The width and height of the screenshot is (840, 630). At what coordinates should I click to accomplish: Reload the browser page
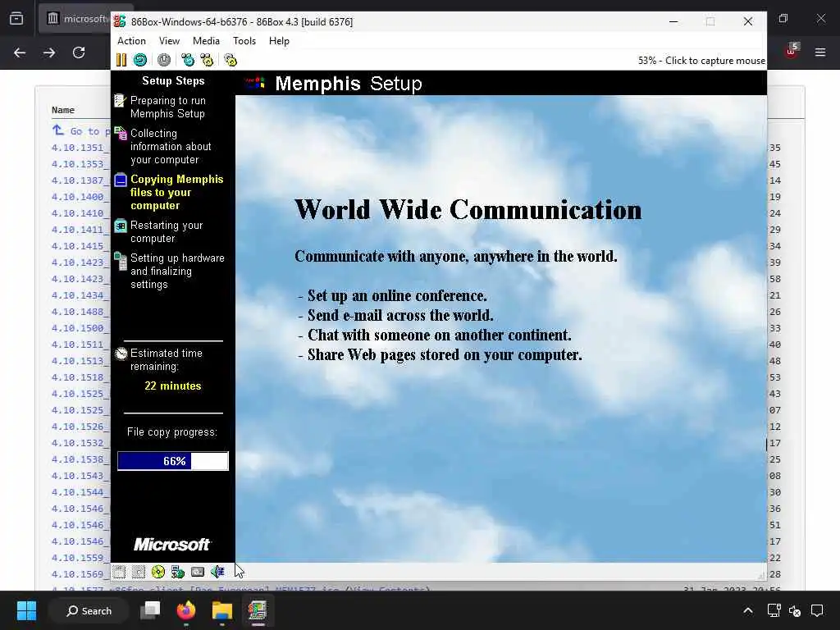coord(79,52)
